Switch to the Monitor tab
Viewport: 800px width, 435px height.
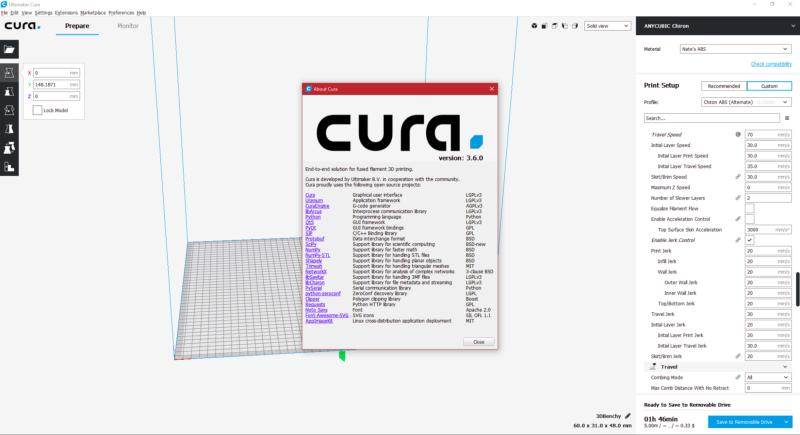coord(128,26)
